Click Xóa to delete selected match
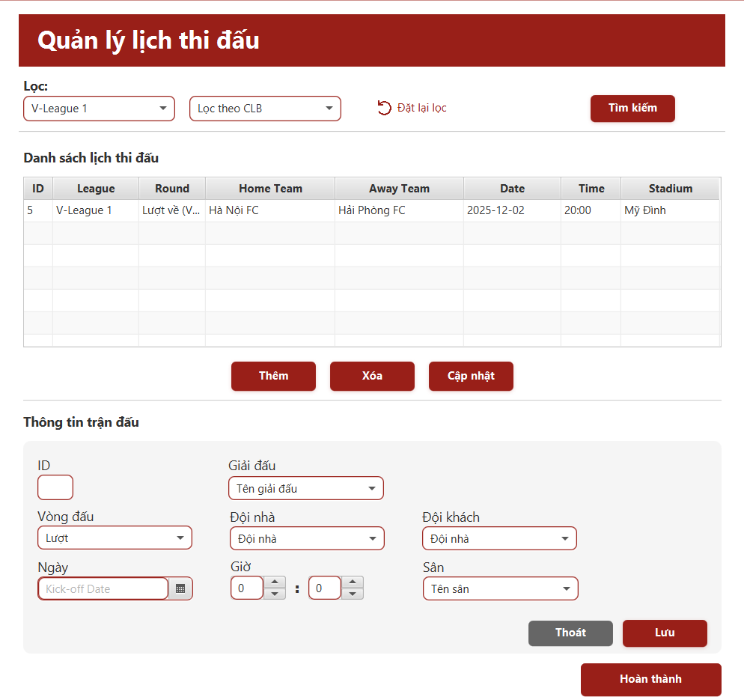The height and width of the screenshot is (700, 744). [372, 376]
